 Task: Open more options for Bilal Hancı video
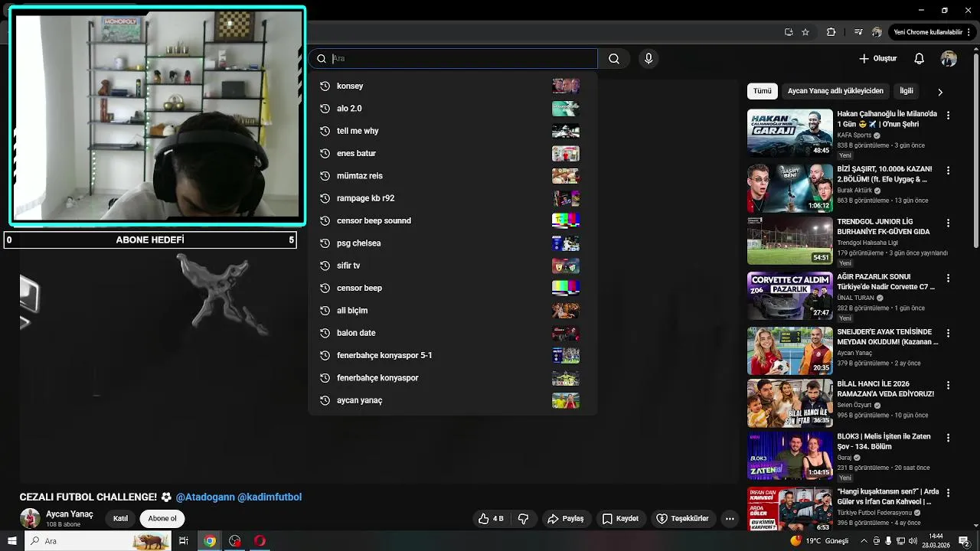pos(948,386)
